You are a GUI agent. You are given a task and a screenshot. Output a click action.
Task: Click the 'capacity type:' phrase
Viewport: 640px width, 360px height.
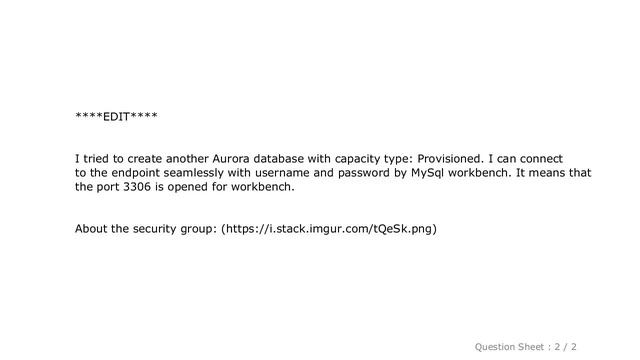pyautogui.click(x=374, y=159)
